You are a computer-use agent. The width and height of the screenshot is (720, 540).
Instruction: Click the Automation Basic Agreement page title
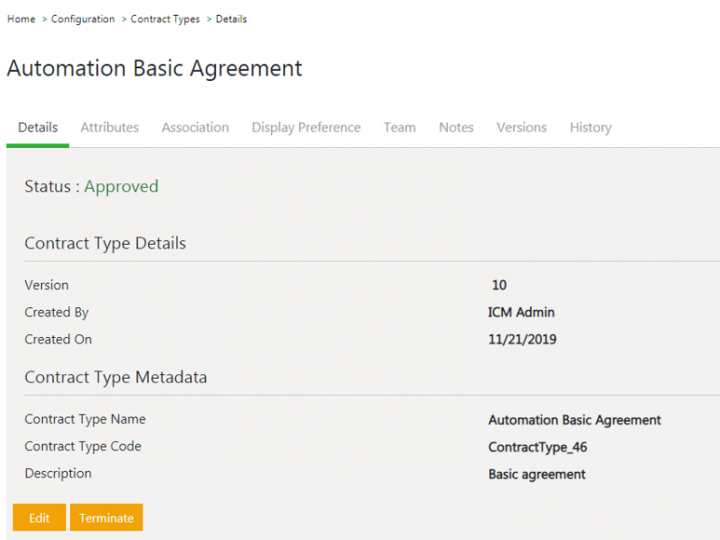(154, 69)
